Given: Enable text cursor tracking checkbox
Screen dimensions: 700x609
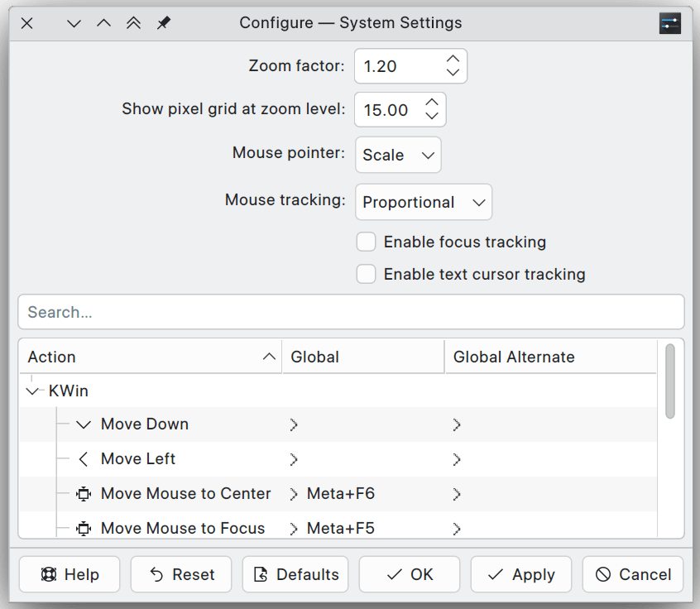Looking at the screenshot, I should point(366,274).
